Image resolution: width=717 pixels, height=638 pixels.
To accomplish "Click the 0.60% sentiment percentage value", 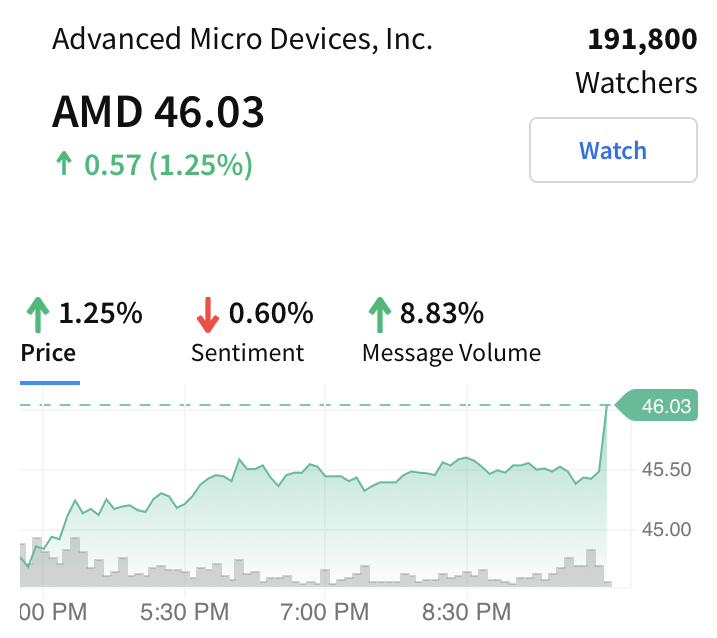I will click(x=271, y=314).
